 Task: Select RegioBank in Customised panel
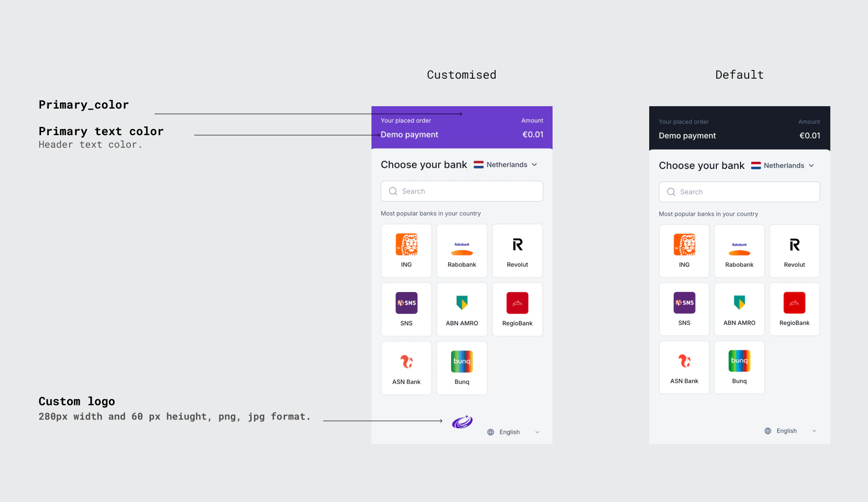pyautogui.click(x=517, y=309)
